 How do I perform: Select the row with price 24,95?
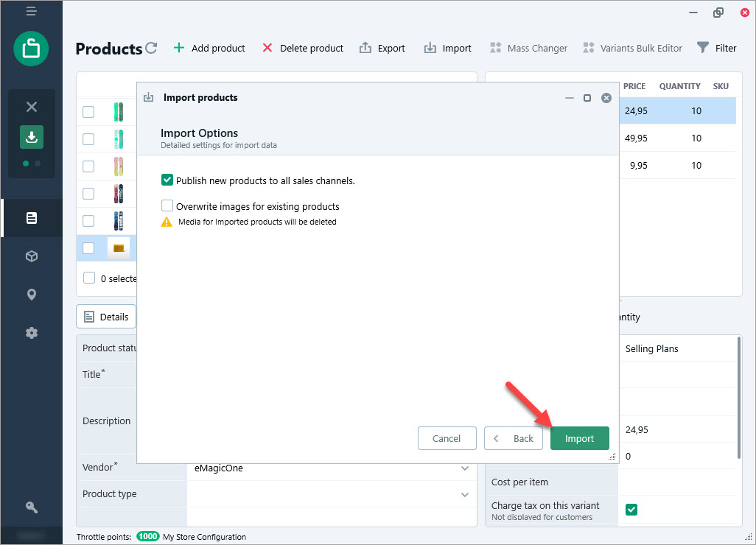pos(677,110)
